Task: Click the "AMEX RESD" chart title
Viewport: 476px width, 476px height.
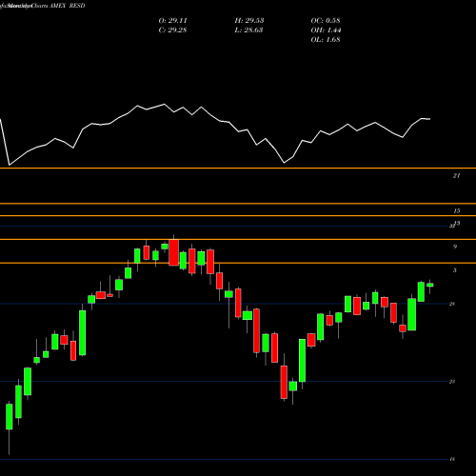Action: click(68, 6)
